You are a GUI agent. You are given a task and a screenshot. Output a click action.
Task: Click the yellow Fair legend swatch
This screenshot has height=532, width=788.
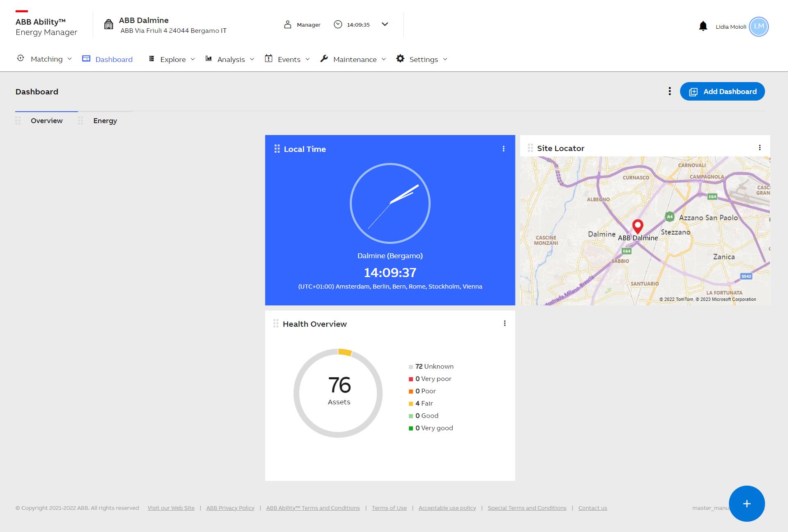pyautogui.click(x=411, y=404)
